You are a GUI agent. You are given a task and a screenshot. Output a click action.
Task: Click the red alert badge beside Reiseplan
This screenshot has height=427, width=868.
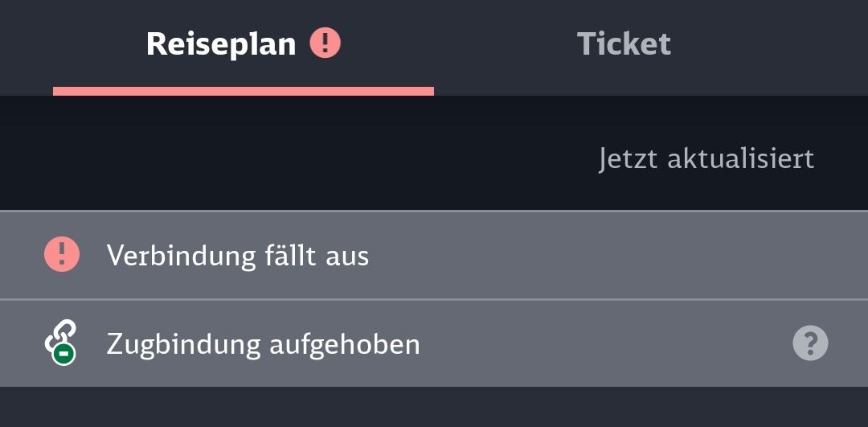325,43
